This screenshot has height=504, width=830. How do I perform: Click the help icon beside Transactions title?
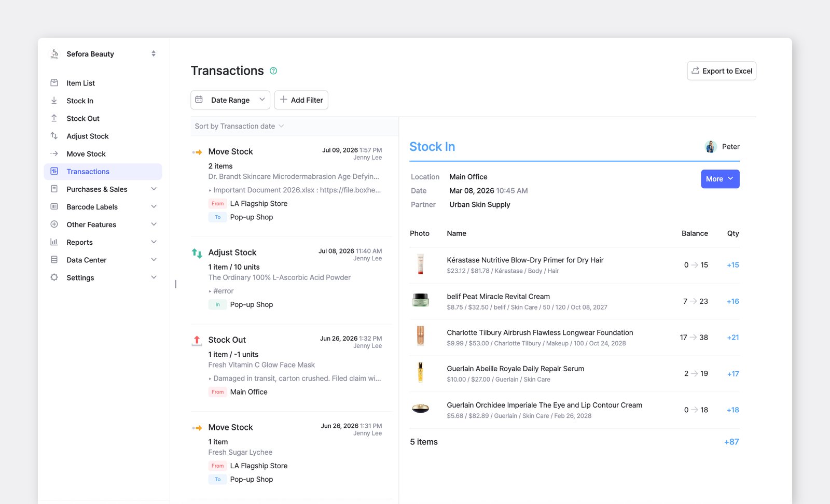click(273, 71)
